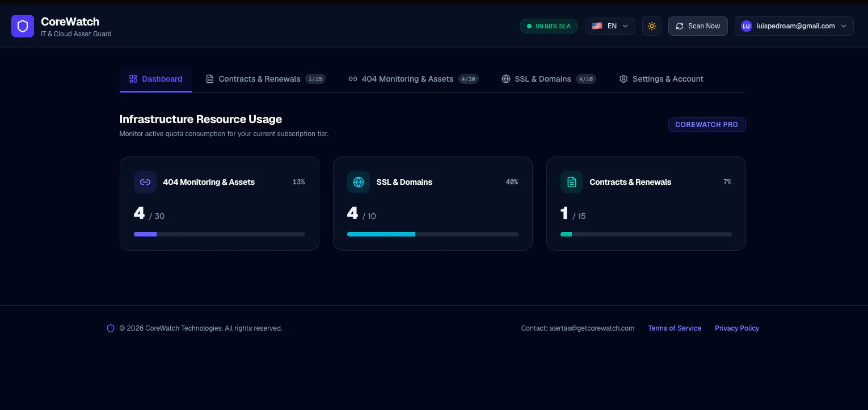Screen dimensions: 868x410
Task: Select the Dashboard tab
Action: 155,79
